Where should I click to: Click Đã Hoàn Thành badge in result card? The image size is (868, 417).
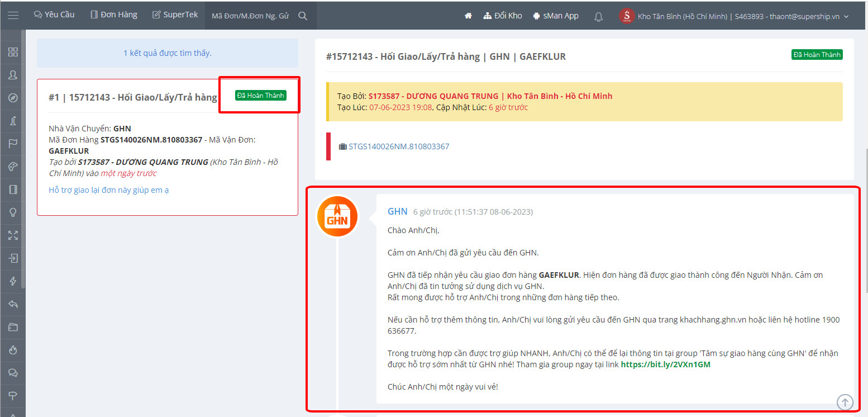click(x=261, y=96)
